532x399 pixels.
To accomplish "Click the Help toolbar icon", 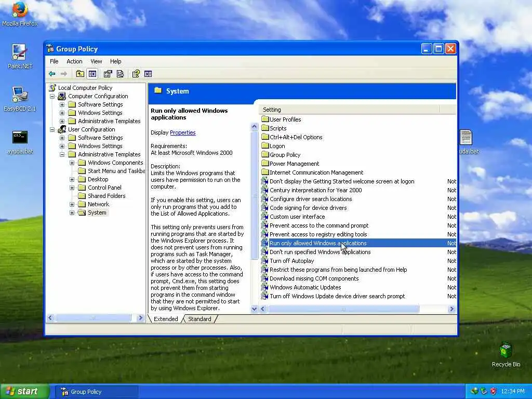I will (x=136, y=74).
